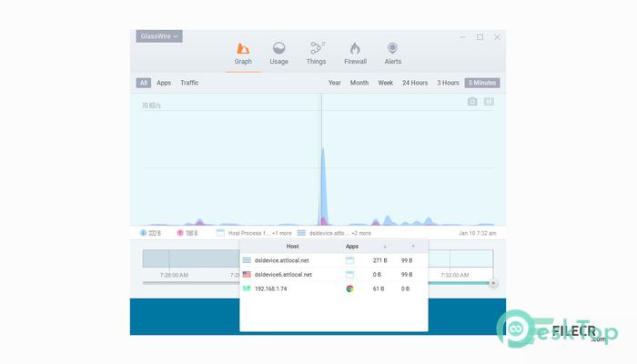Click the app icon in dsldevice6.attlocal.net row
This screenshot has width=637, height=364.
[x=349, y=275]
